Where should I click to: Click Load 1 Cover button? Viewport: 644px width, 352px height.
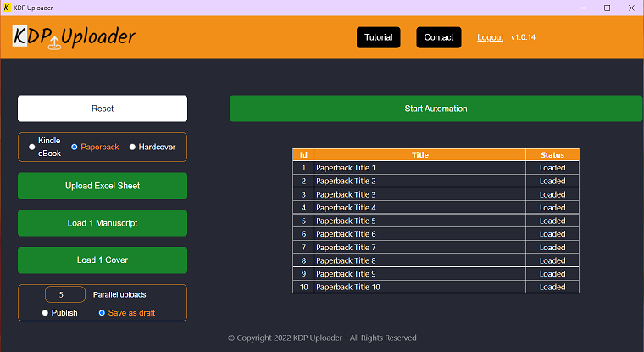(x=103, y=260)
